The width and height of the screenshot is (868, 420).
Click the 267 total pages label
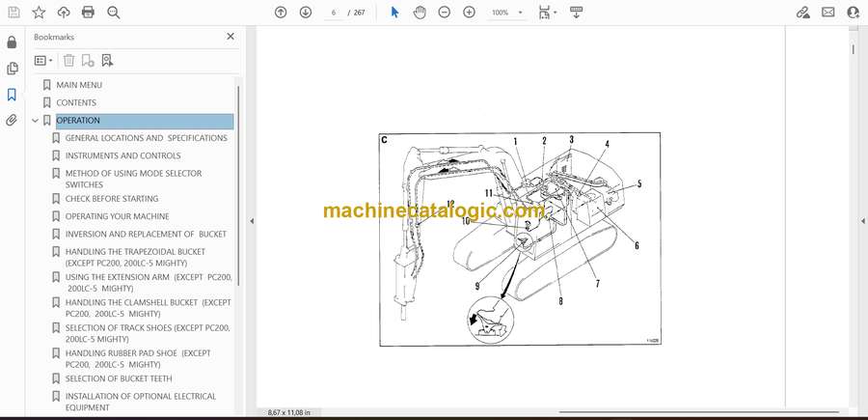click(x=358, y=13)
